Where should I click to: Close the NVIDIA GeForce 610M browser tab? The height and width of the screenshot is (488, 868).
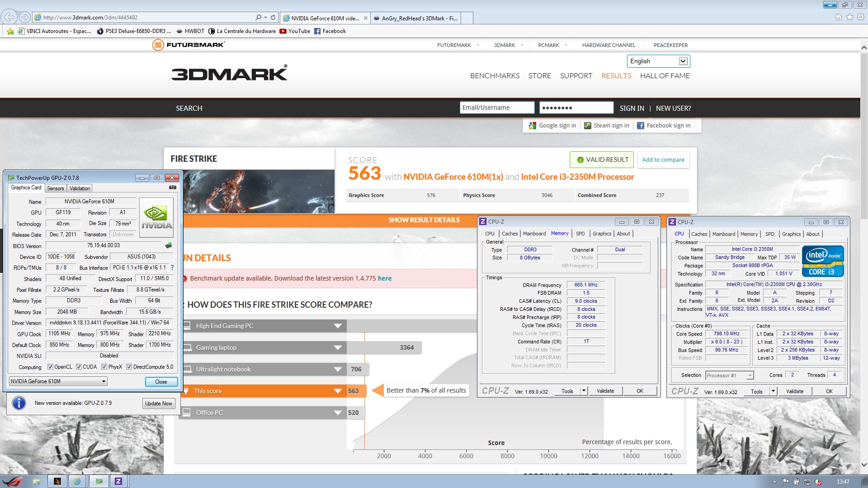coord(365,18)
